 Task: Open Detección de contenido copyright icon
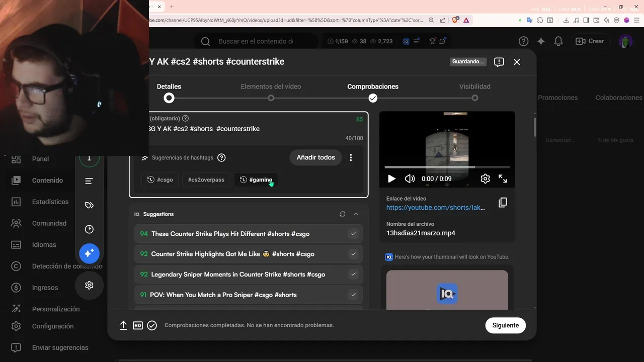tap(16, 266)
